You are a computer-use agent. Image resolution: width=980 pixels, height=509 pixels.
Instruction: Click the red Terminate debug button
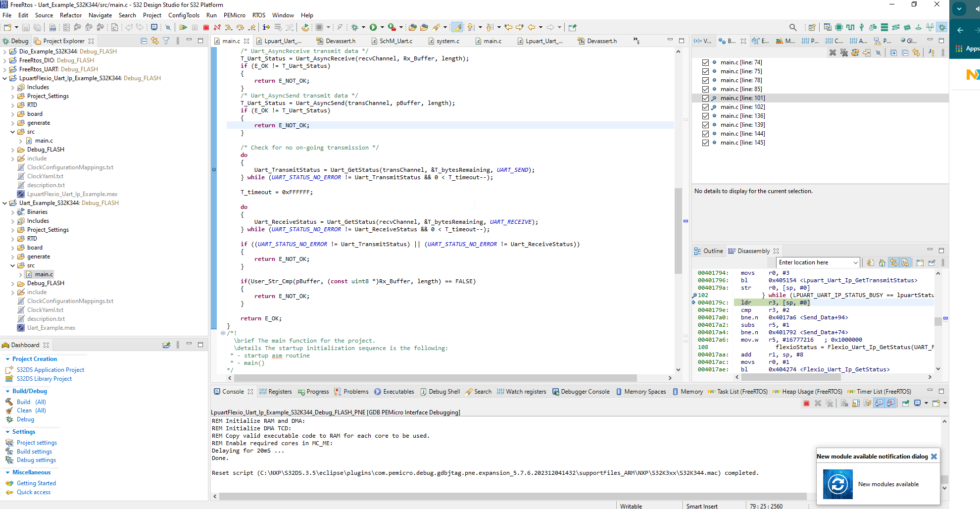coord(206,27)
